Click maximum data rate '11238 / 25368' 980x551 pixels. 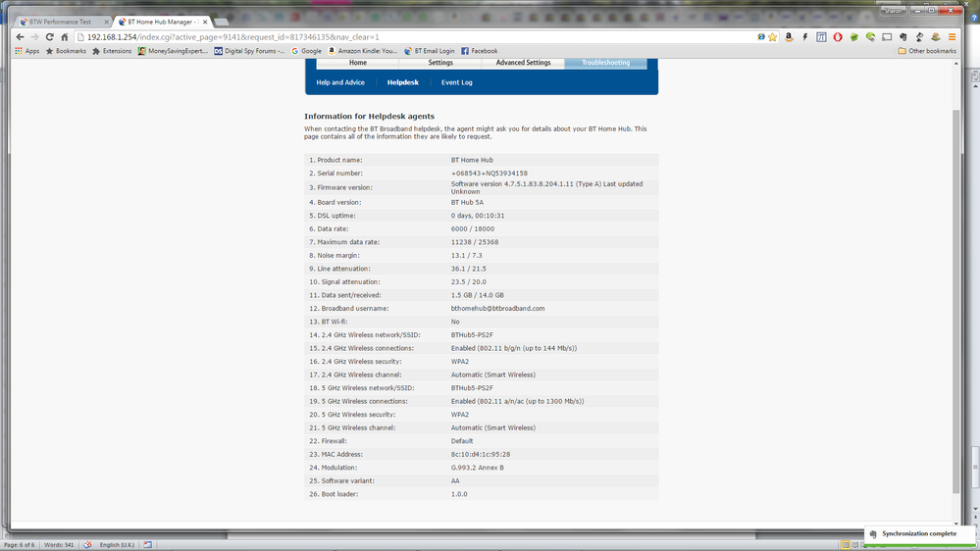coord(475,242)
